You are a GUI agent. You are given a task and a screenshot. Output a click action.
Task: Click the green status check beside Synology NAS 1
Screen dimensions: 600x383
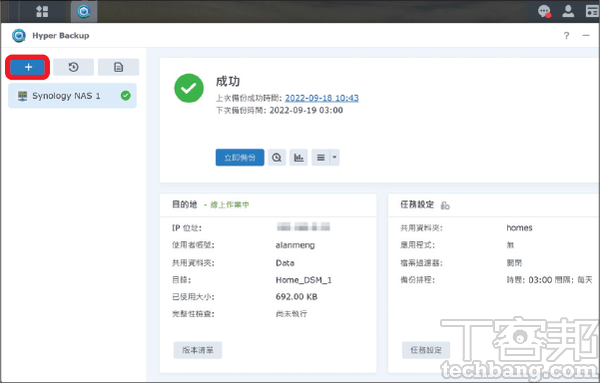tap(126, 96)
